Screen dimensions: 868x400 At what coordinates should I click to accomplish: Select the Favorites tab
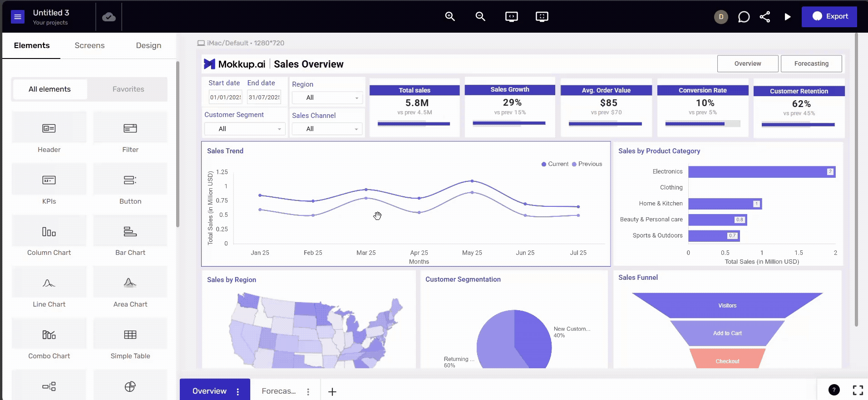coord(128,89)
